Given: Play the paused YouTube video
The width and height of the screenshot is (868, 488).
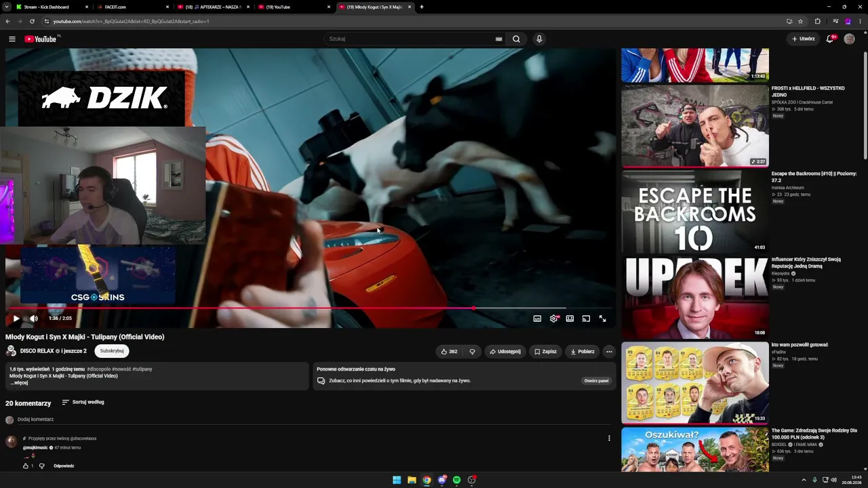Looking at the screenshot, I should pyautogui.click(x=16, y=319).
